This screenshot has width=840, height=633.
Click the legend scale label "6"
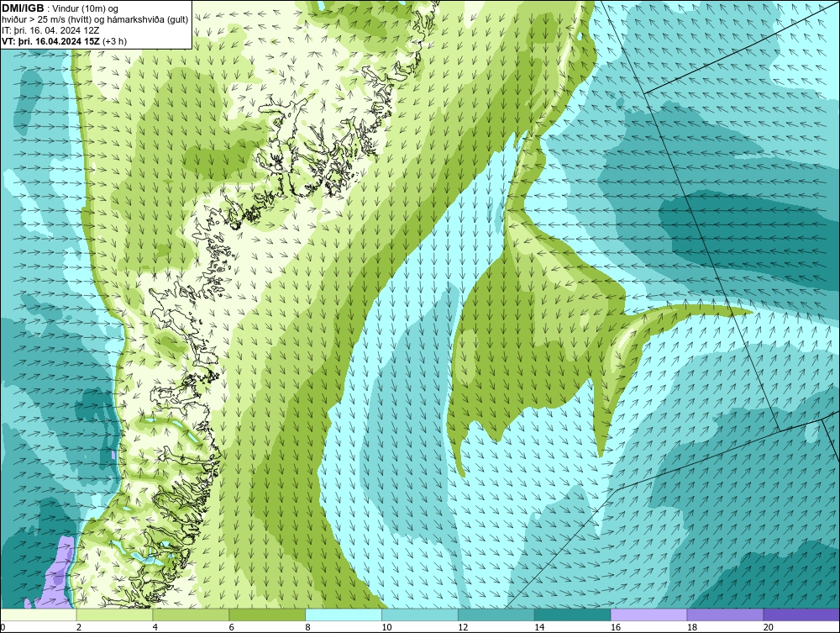(232, 627)
